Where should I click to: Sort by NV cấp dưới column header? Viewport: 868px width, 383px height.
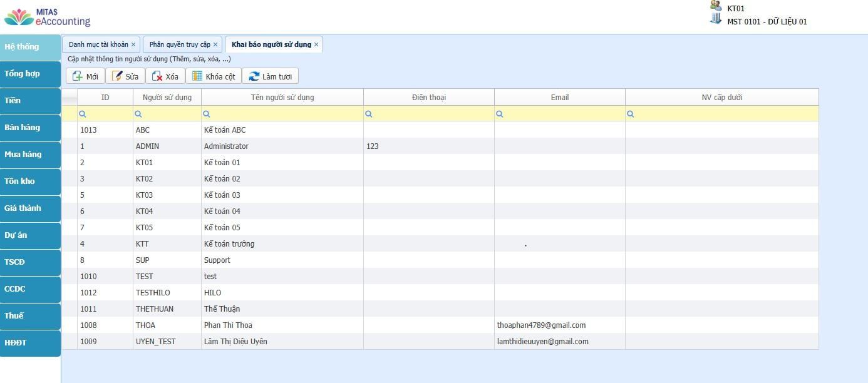(x=722, y=97)
